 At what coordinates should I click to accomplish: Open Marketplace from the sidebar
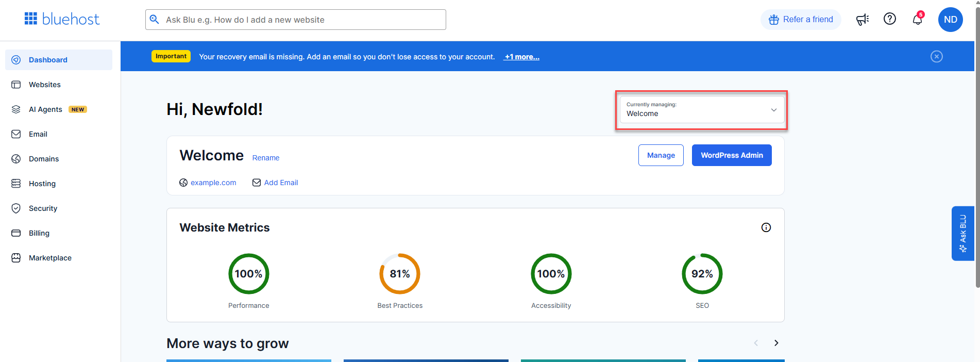click(59, 258)
